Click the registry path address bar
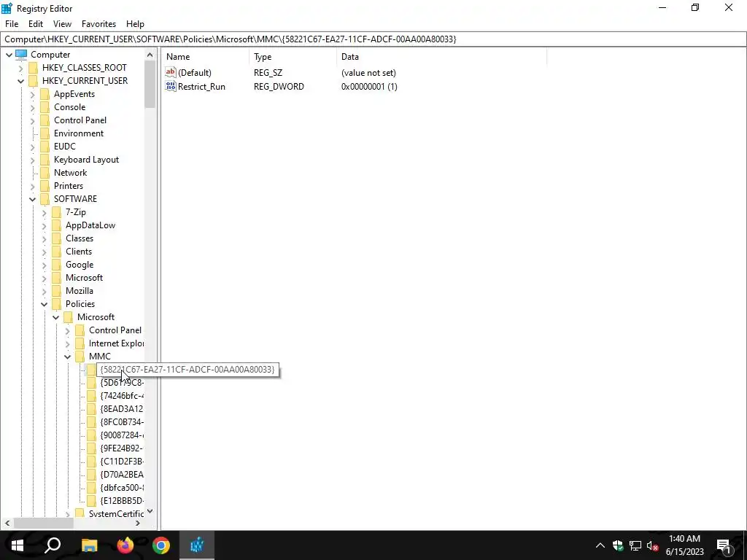 pos(373,39)
